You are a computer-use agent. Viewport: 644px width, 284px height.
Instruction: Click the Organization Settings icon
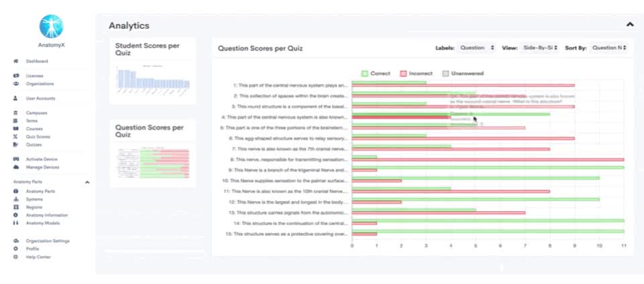[x=15, y=241]
